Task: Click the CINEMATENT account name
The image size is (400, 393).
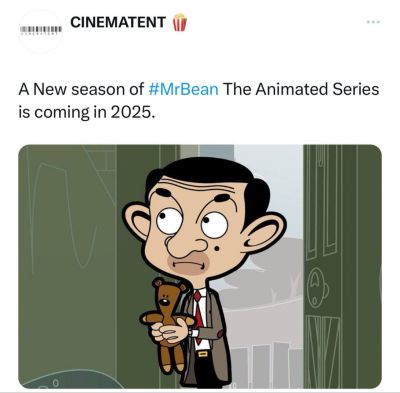Action: pyautogui.click(x=118, y=22)
